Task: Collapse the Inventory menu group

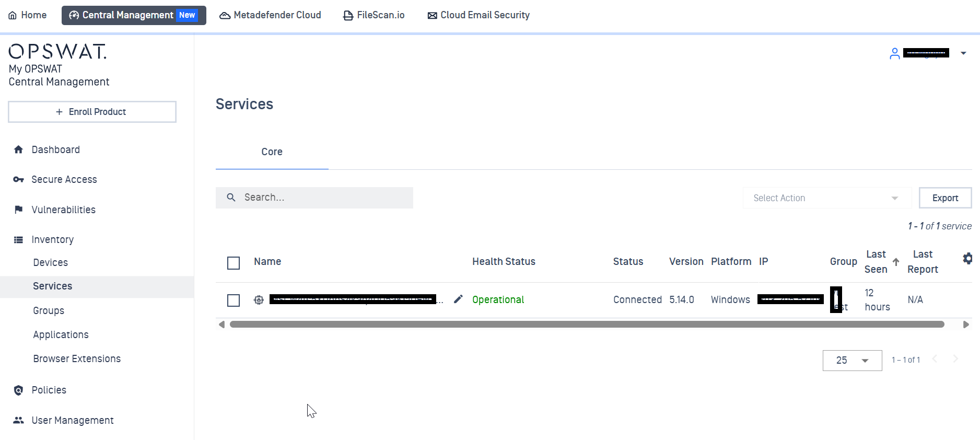Action: point(53,239)
